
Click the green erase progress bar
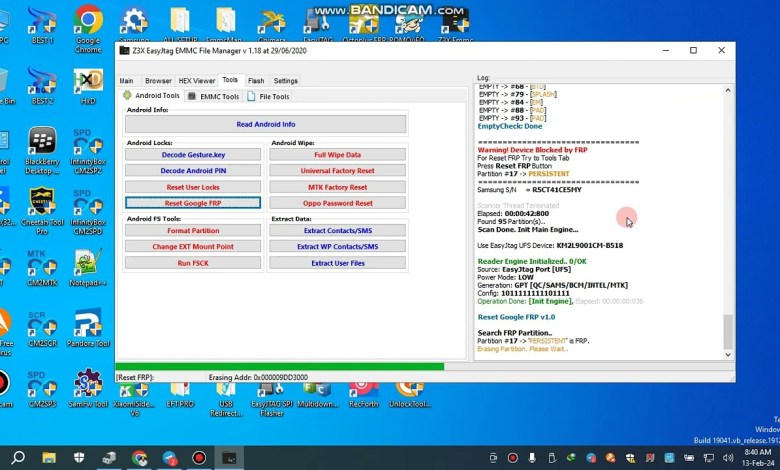pos(280,367)
